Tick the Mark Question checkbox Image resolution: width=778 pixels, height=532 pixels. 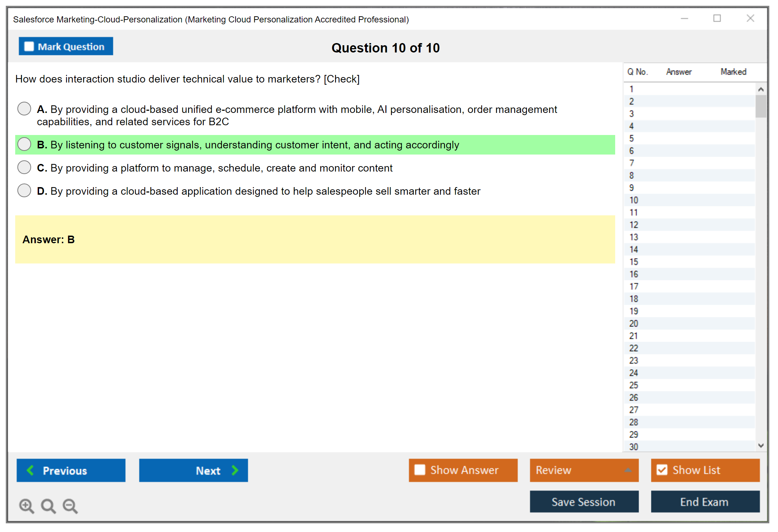[29, 47]
